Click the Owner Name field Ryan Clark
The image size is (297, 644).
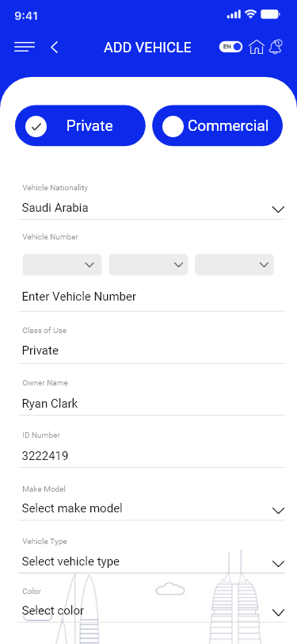coord(151,404)
